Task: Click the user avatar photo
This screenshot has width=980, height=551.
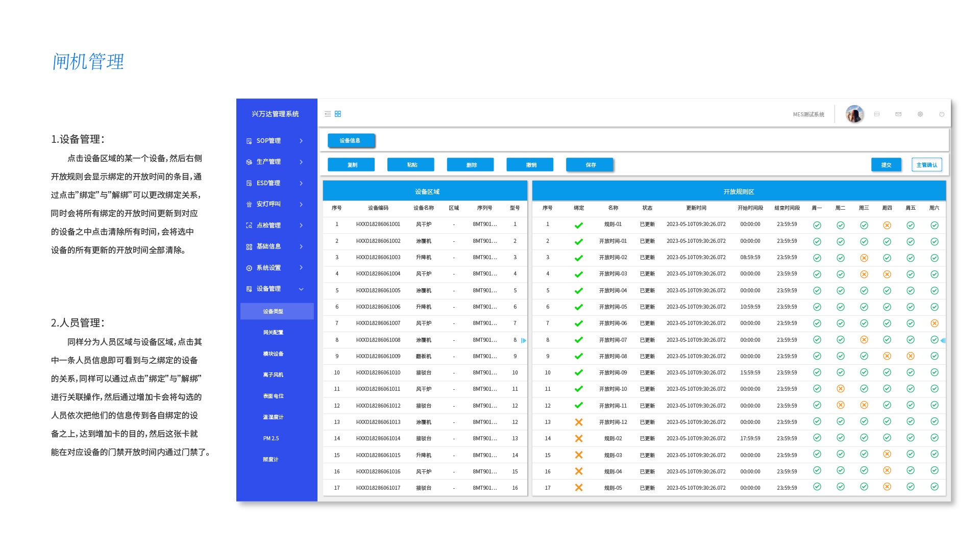Action: (854, 114)
